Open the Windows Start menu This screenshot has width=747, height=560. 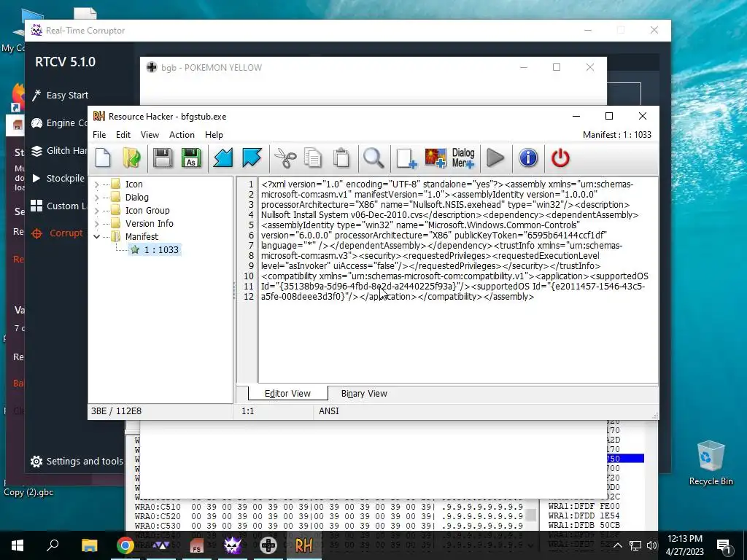pos(18,545)
